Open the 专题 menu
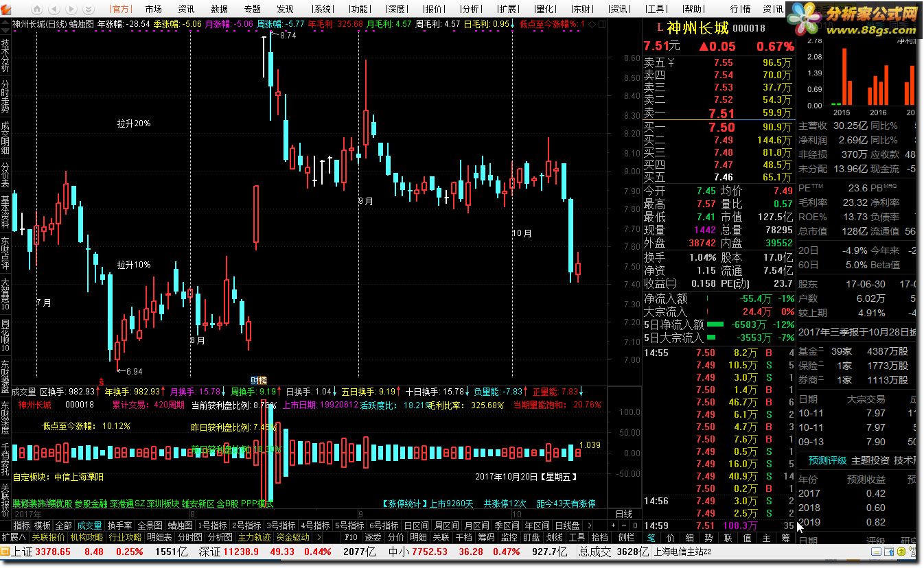The height and width of the screenshot is (568, 924). click(252, 9)
